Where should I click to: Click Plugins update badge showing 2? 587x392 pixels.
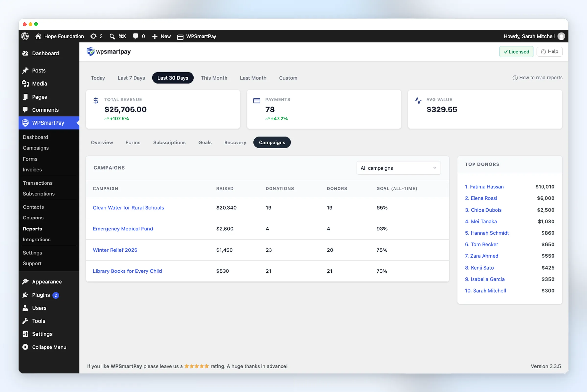pyautogui.click(x=56, y=295)
